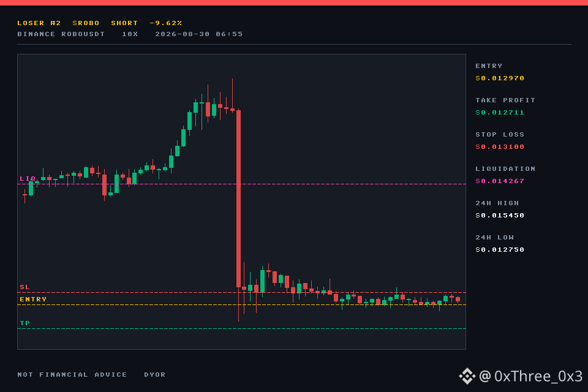588x392 pixels.
Task: Click the SHORT position label
Action: tap(124, 23)
